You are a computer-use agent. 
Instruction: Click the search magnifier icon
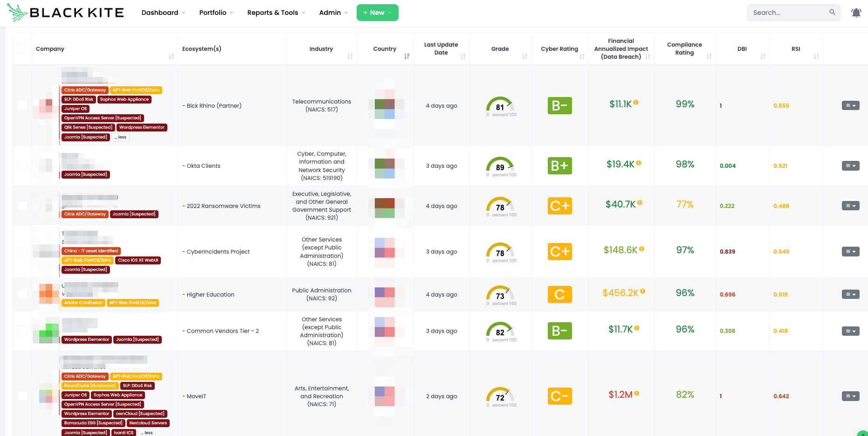832,13
